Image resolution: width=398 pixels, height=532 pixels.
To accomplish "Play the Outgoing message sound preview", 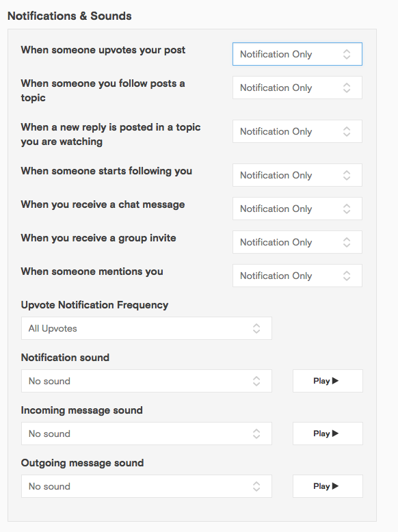I will (x=328, y=486).
